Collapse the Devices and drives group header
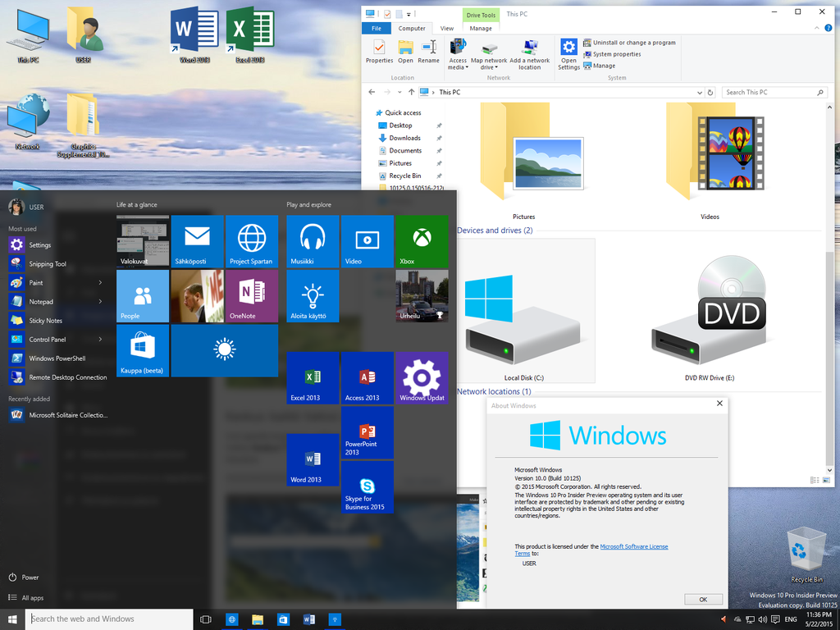 pos(495,231)
